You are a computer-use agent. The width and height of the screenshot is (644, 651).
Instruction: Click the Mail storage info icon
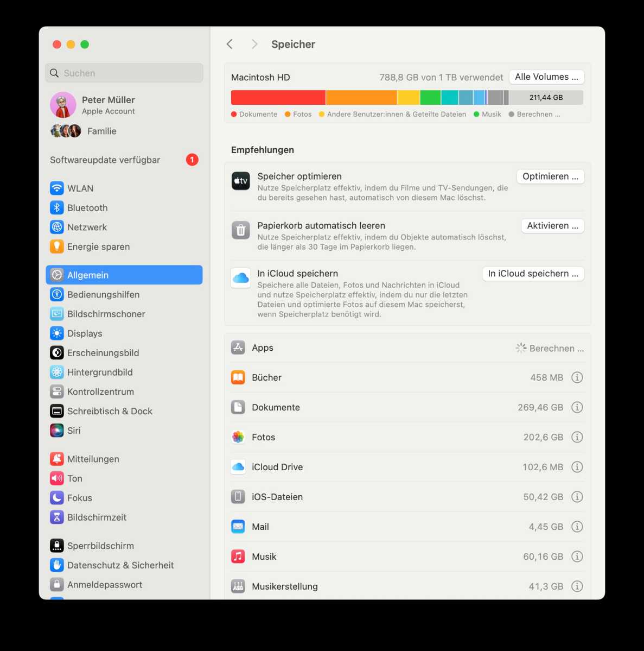pyautogui.click(x=577, y=527)
